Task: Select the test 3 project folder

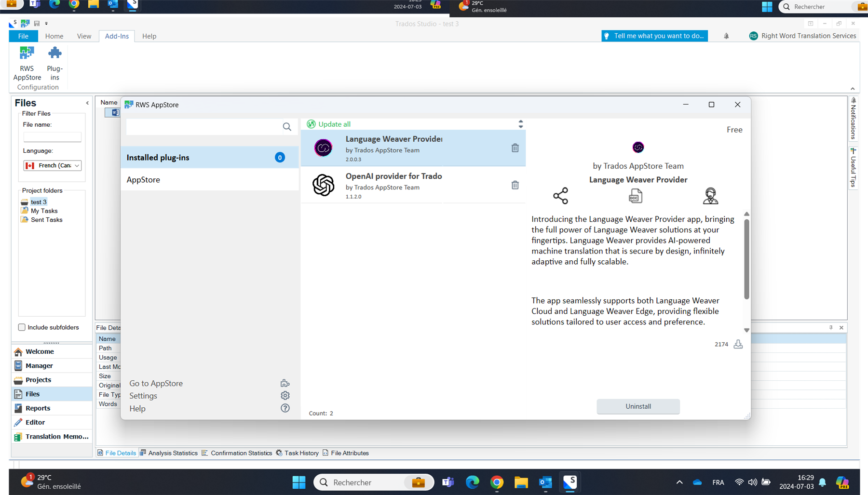Action: pos(39,202)
